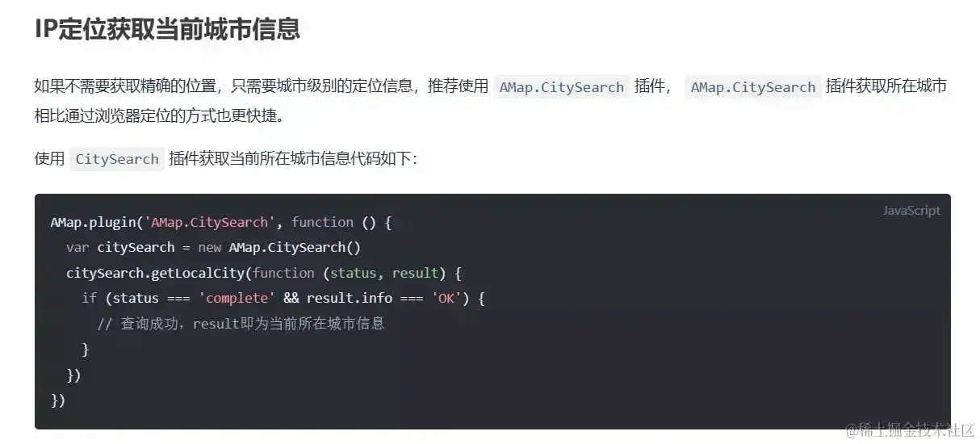Click the first AMap.CitySearch inline code tag
This screenshot has height=444, width=980.
click(x=561, y=87)
